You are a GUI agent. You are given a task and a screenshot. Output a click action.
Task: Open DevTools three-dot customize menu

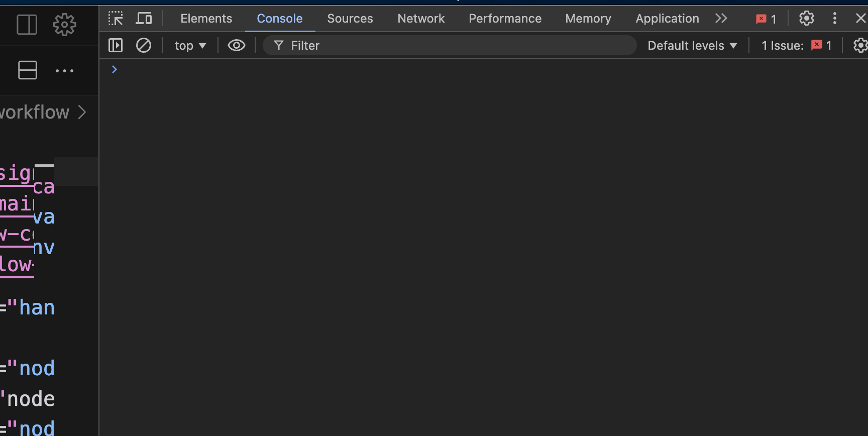click(835, 19)
